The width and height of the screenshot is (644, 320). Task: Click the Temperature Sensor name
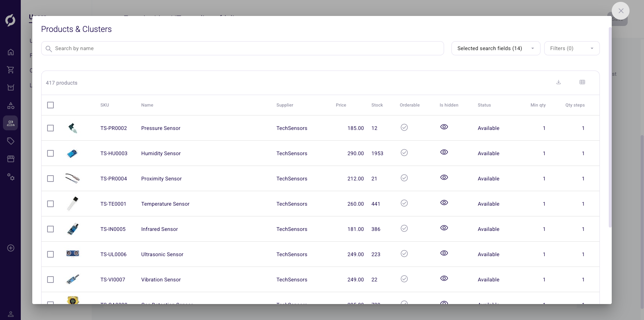point(165,204)
